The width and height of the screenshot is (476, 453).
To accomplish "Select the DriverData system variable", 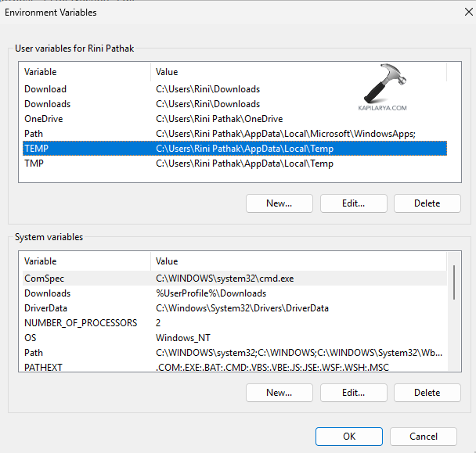I will pyautogui.click(x=233, y=308).
